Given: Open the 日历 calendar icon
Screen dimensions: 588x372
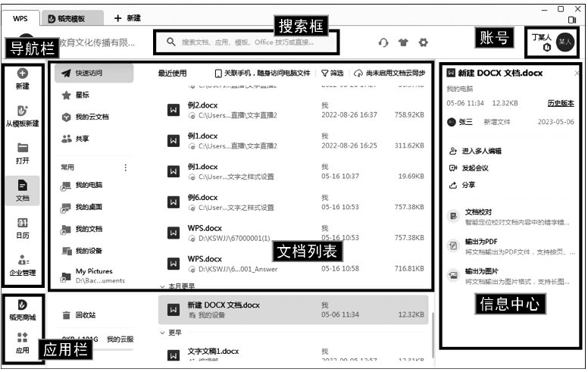Looking at the screenshot, I should 22,223.
